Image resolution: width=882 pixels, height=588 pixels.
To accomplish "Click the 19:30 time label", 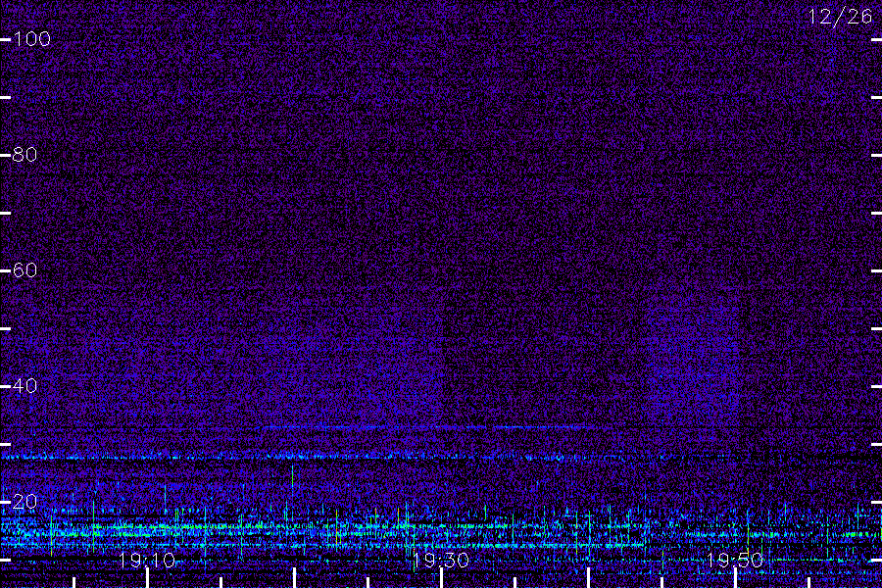I will click(440, 561).
